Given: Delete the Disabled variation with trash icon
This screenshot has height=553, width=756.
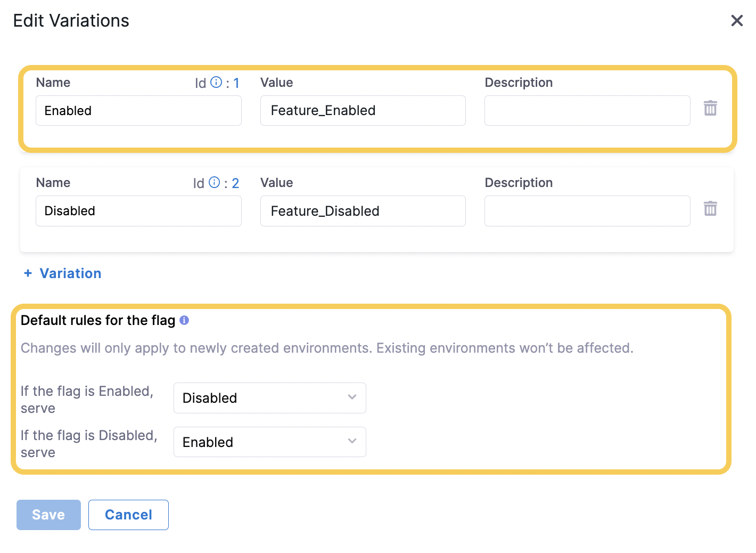Looking at the screenshot, I should coord(710,208).
